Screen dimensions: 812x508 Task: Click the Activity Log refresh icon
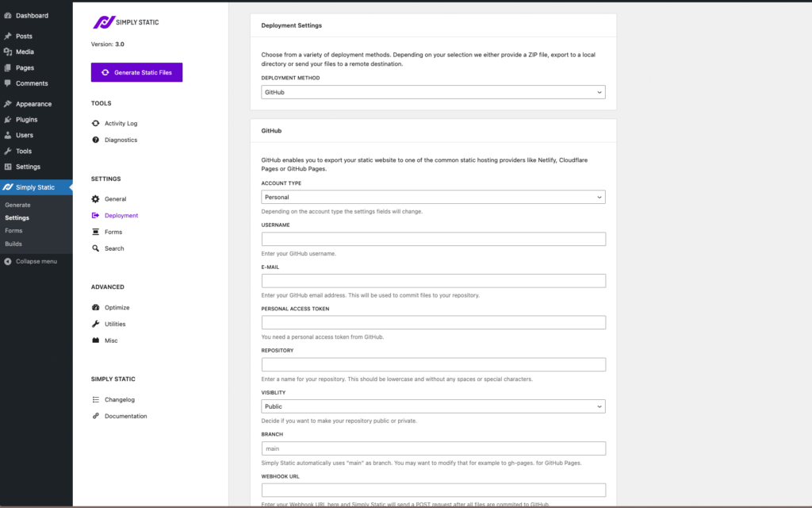pyautogui.click(x=95, y=123)
